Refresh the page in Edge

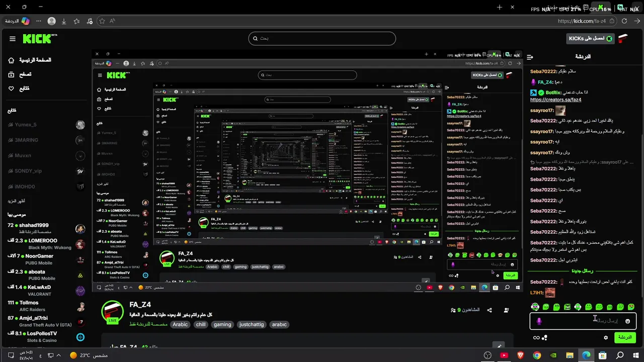click(x=624, y=21)
